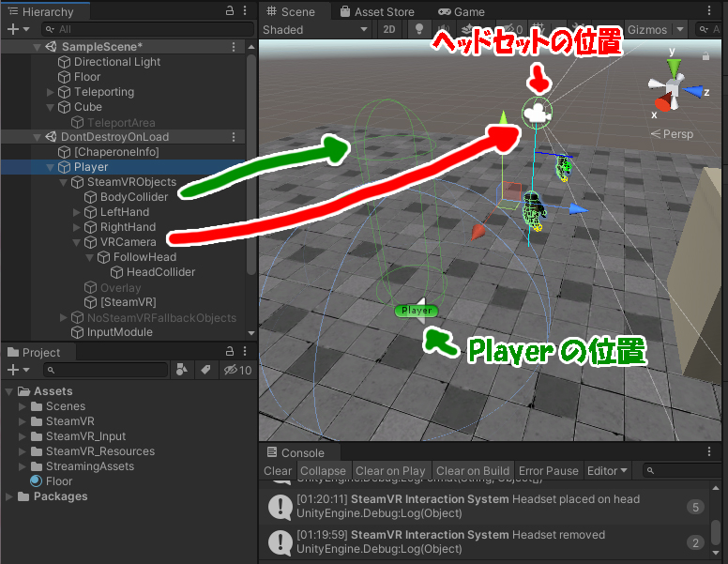Click the Scene view search field
728x564 pixels.
709,30
